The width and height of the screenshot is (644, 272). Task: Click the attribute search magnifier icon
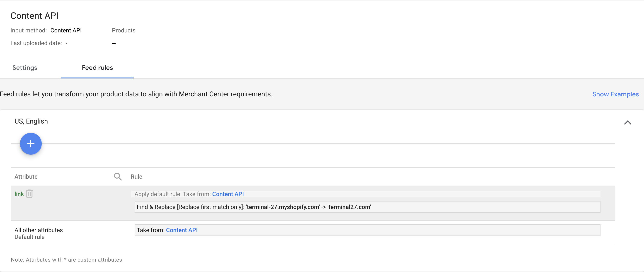click(x=118, y=177)
